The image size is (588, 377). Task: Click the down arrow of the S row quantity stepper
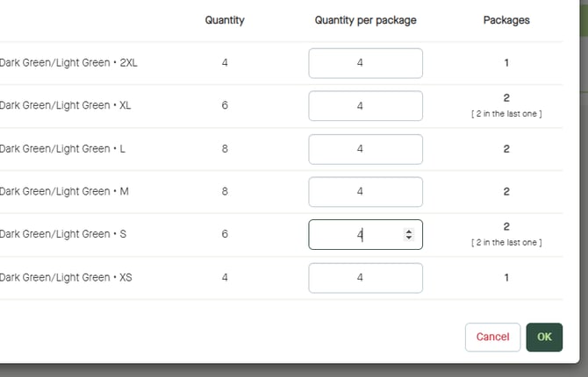[x=408, y=238]
